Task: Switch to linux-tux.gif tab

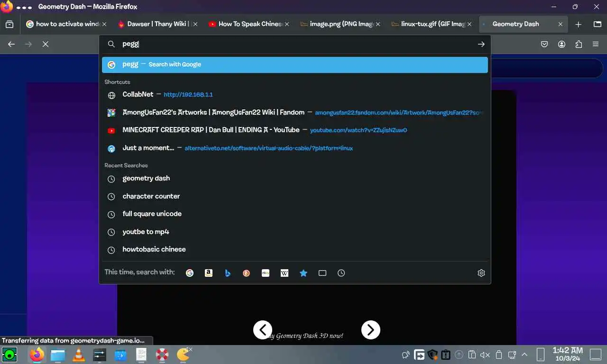Action: click(x=432, y=24)
